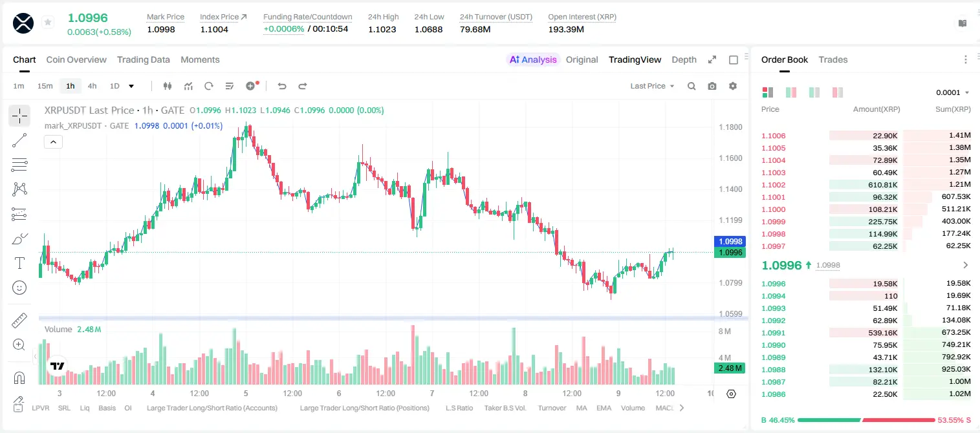
Task: Switch to the Trades tab
Action: click(833, 59)
